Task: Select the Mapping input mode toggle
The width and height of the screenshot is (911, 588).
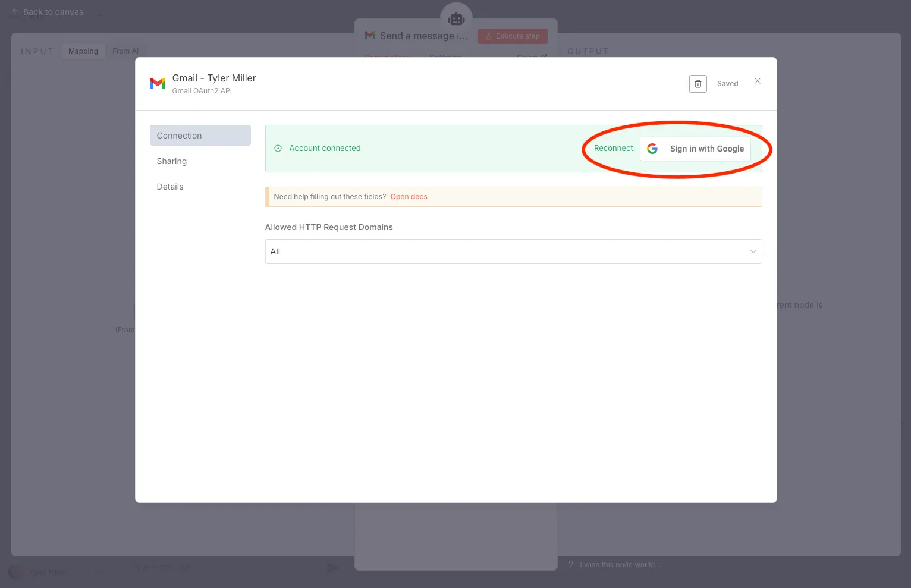Action: click(83, 51)
